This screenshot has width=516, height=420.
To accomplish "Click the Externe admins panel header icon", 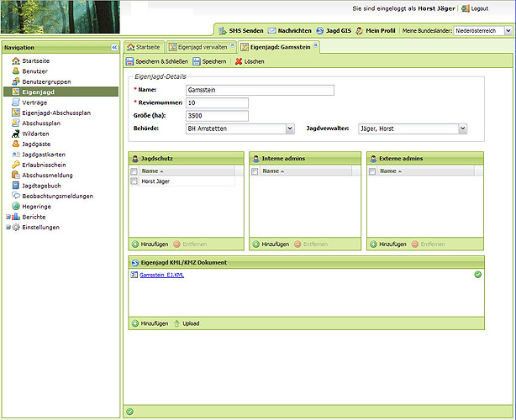I will click(x=373, y=159).
